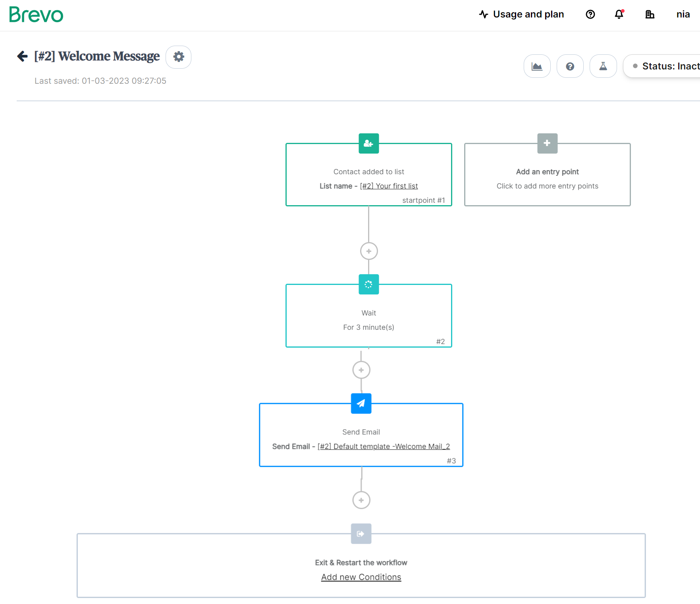Open workflow settings gear icon
Viewport: 700px width, 604px height.
(x=179, y=57)
